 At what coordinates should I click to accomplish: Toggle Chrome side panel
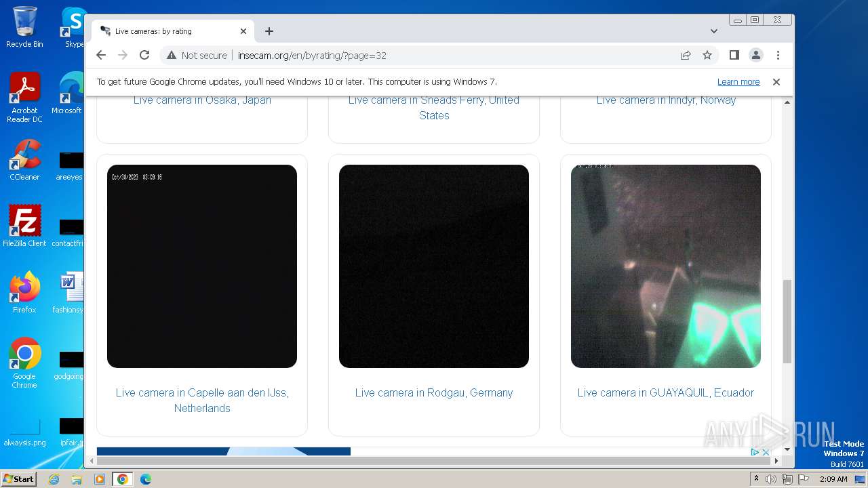[734, 55]
